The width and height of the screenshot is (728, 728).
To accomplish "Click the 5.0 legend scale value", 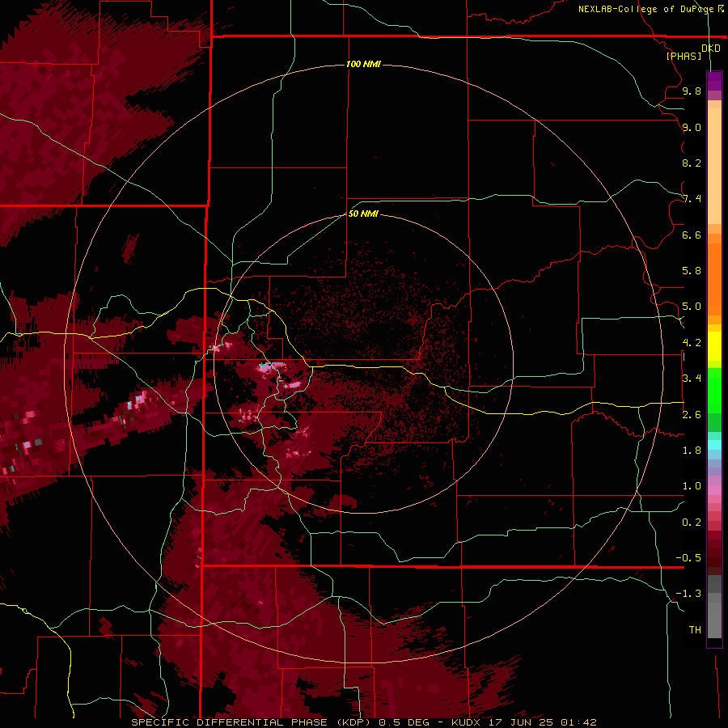I will pyautogui.click(x=692, y=307).
